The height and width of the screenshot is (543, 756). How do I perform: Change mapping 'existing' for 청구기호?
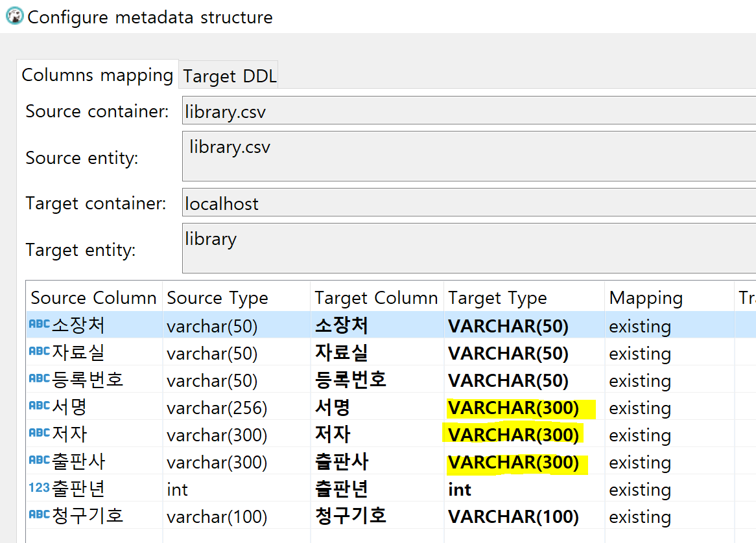[640, 518]
